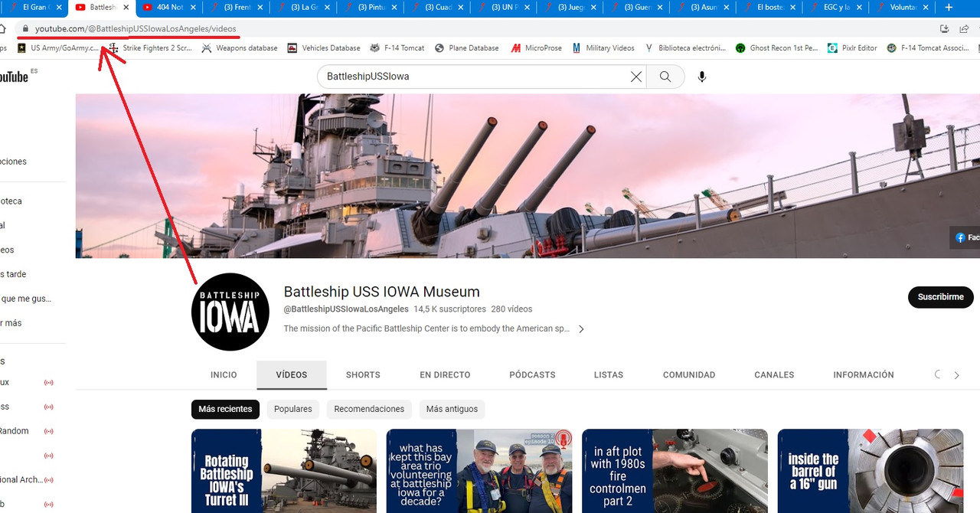The height and width of the screenshot is (513, 980).
Task: Select the Recomendaciones filter chip
Action: [x=369, y=409]
